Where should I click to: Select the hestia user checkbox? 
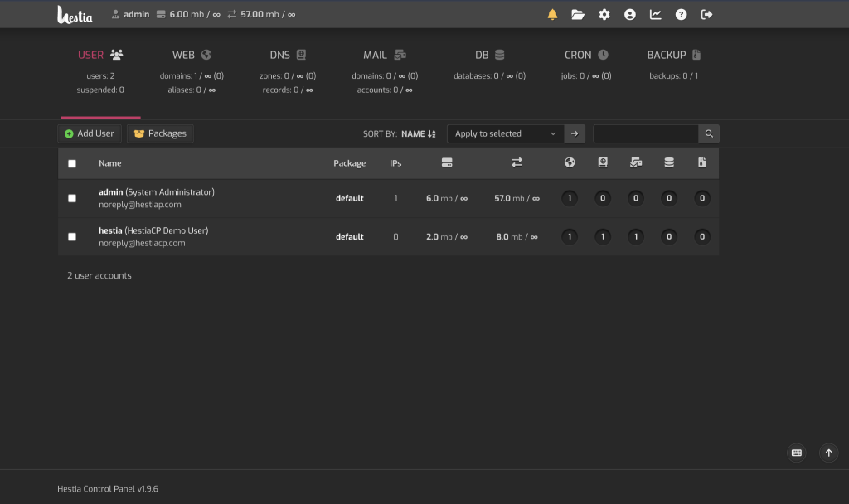[72, 236]
